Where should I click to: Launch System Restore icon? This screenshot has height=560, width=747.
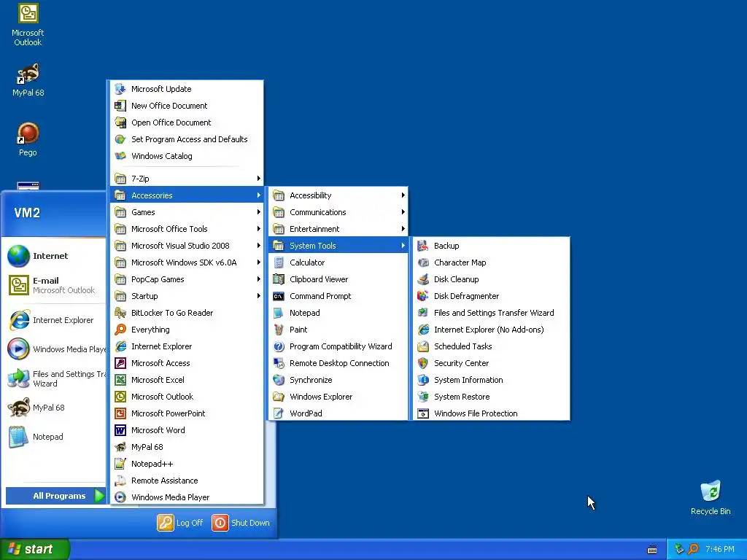coord(423,396)
